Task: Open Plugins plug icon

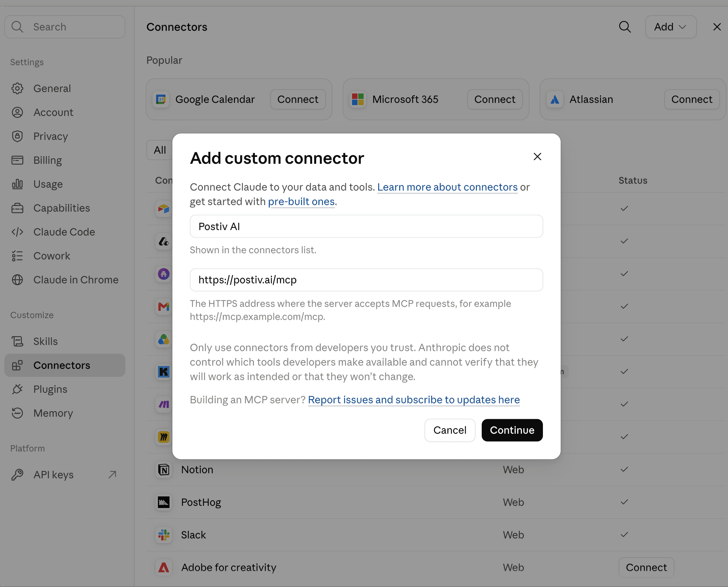Action: [x=17, y=389]
